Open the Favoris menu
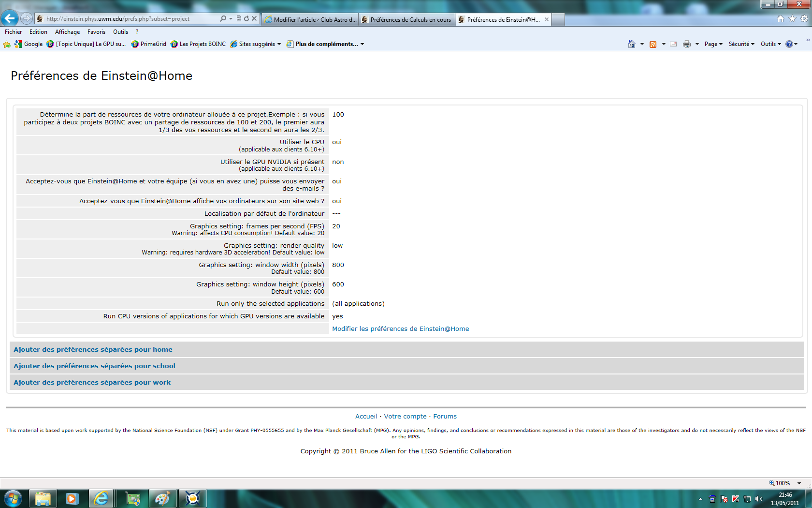The width and height of the screenshot is (812, 508). 96,32
